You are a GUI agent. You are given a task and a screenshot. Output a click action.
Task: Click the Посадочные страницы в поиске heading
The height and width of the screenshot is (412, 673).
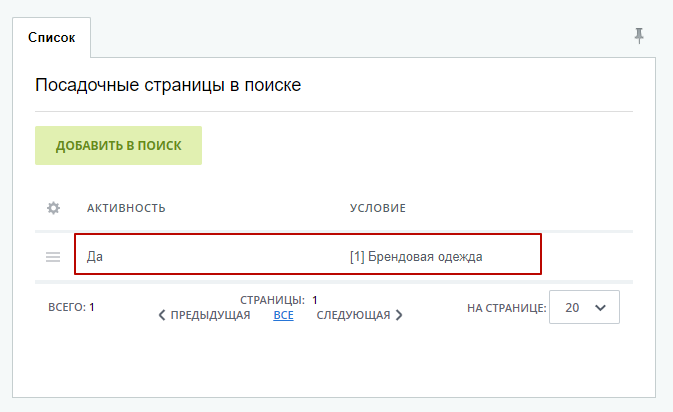(168, 85)
